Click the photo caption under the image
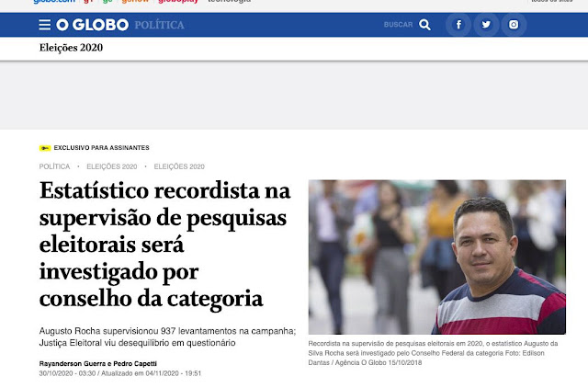Image resolution: width=588 pixels, height=388 pixels. 433,353
